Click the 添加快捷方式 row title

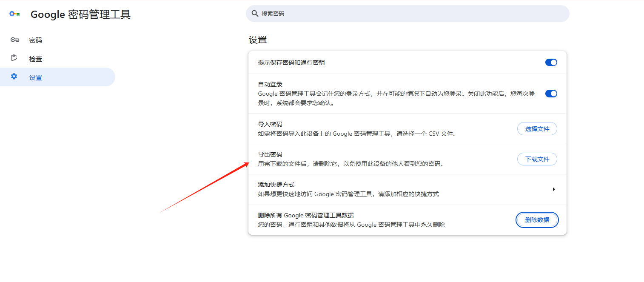point(276,185)
